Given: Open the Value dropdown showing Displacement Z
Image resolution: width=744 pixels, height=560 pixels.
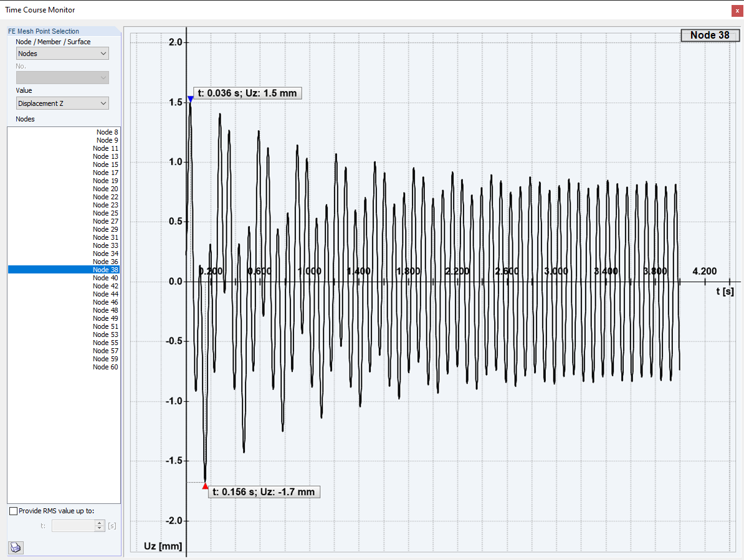Looking at the screenshot, I should coord(62,102).
